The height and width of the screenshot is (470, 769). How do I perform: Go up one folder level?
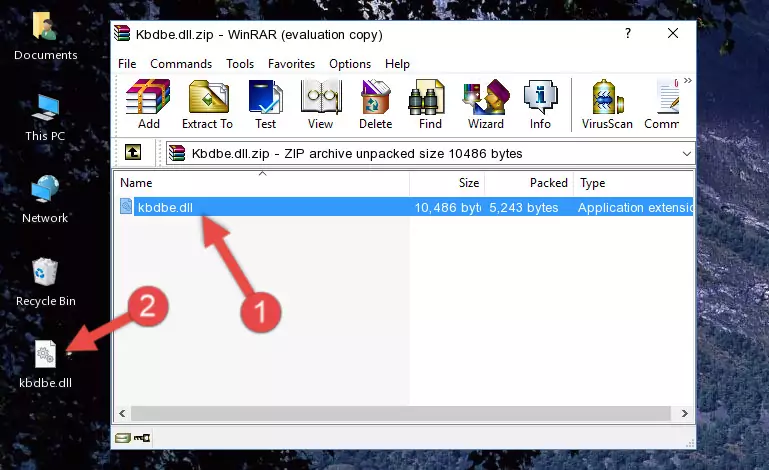pos(133,153)
